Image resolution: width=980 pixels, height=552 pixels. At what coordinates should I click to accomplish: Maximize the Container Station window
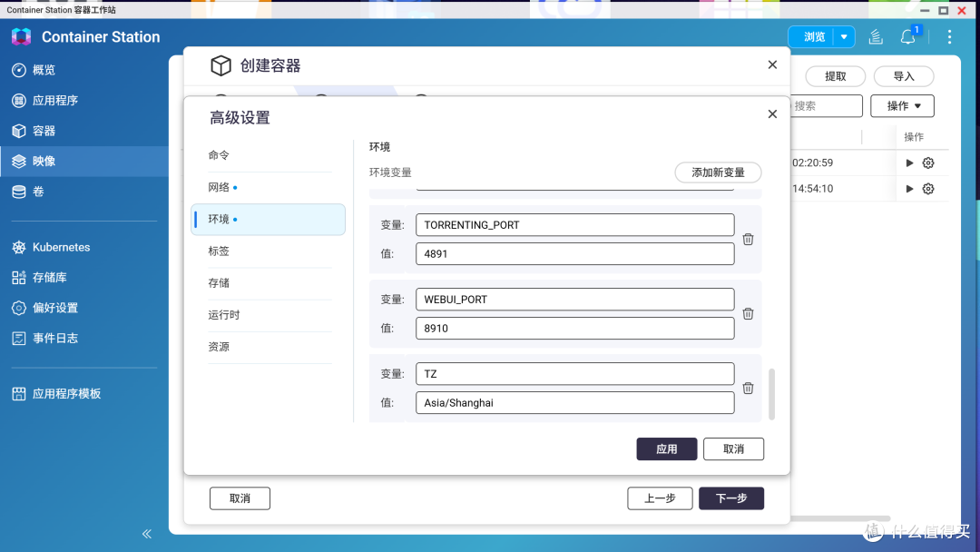[944, 10]
